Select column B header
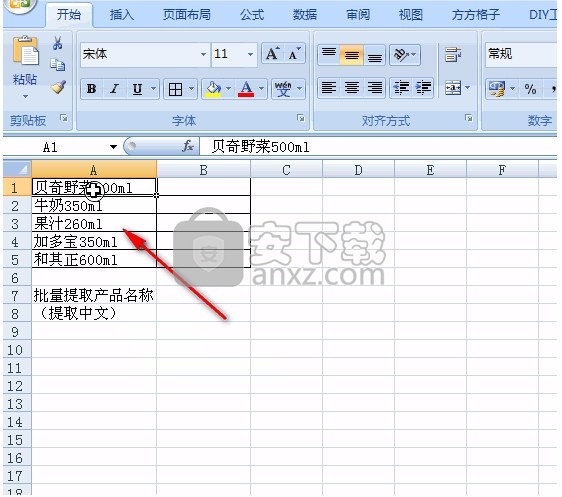The height and width of the screenshot is (497, 562). [x=203, y=169]
